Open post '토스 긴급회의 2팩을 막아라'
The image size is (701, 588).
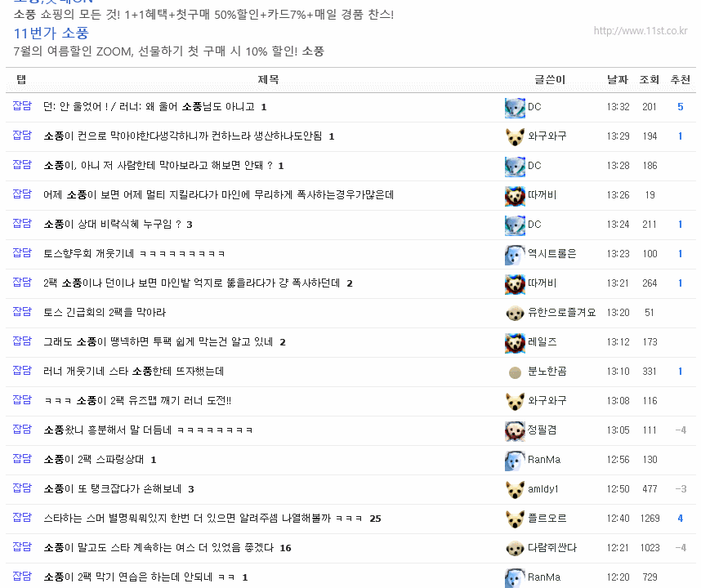click(105, 312)
